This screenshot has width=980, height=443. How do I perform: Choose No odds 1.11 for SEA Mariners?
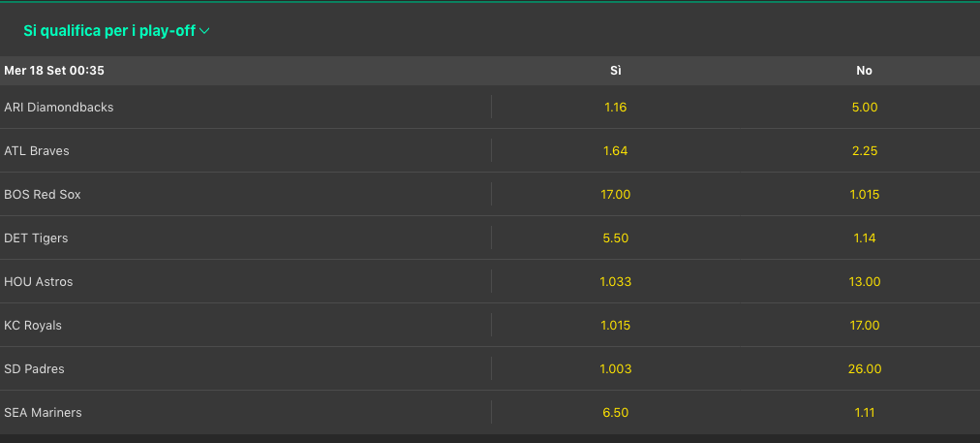864,412
